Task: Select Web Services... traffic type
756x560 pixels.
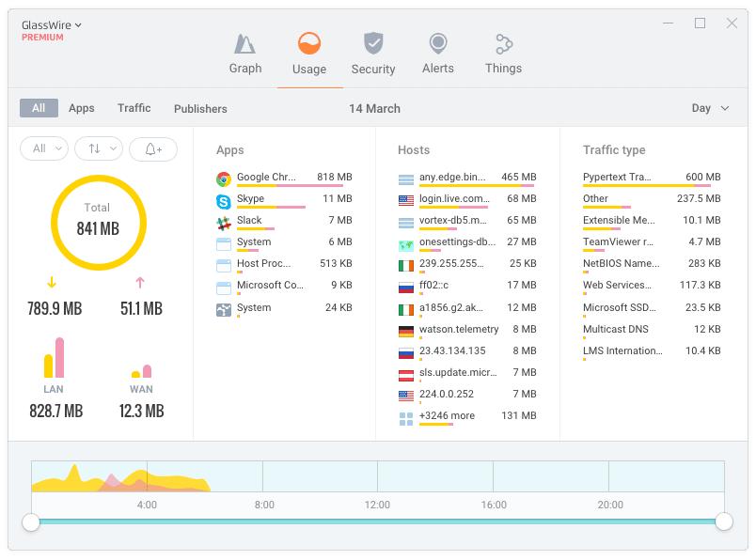Action: [652, 288]
